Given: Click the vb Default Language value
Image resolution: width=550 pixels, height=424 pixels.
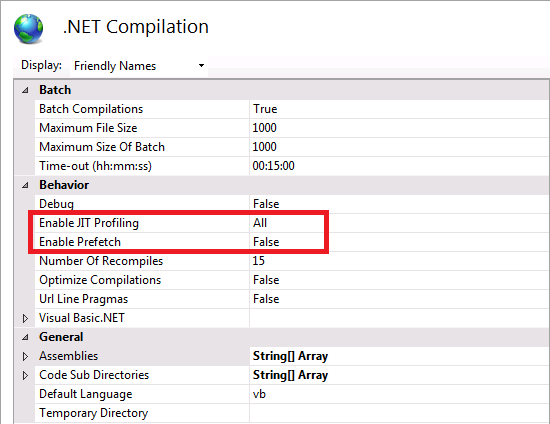Looking at the screenshot, I should [259, 394].
